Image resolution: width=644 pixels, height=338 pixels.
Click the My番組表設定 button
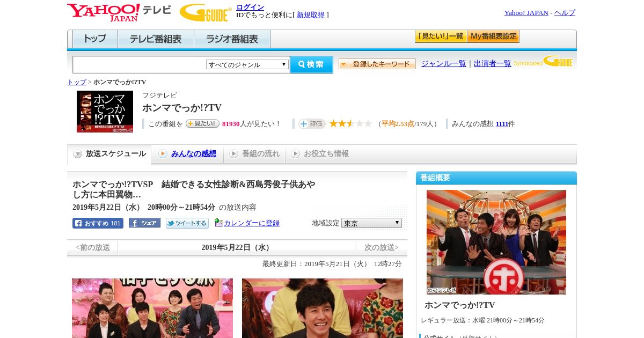point(493,36)
